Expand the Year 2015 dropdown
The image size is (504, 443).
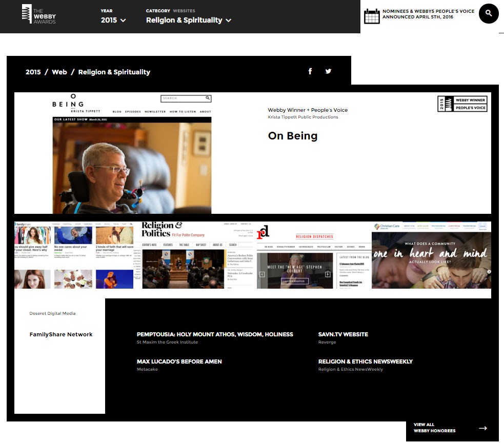113,21
